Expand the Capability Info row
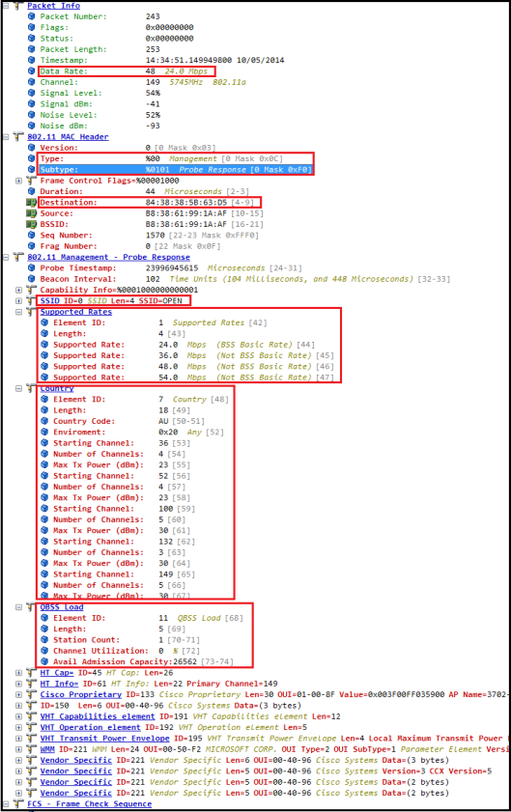 pos(18,290)
